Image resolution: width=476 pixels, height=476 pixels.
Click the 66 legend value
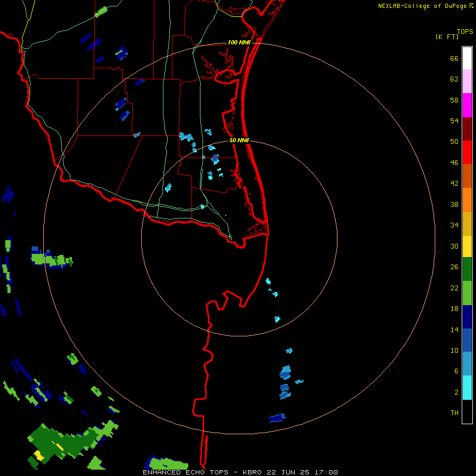pos(454,58)
